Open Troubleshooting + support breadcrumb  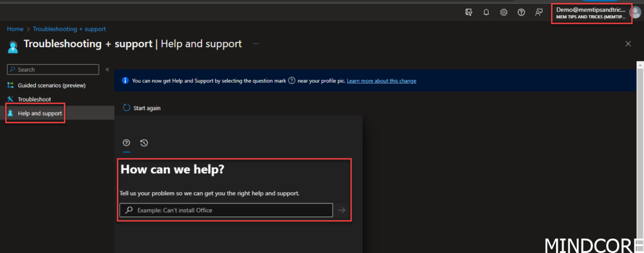click(69, 29)
